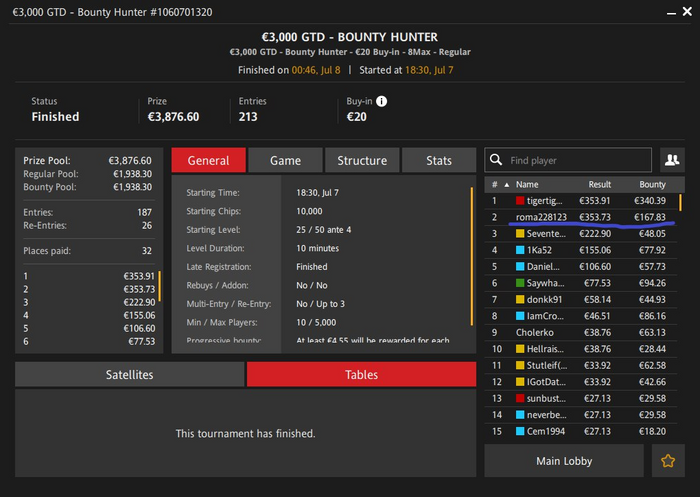Open the Structure tab
700x497 pixels.
(362, 160)
